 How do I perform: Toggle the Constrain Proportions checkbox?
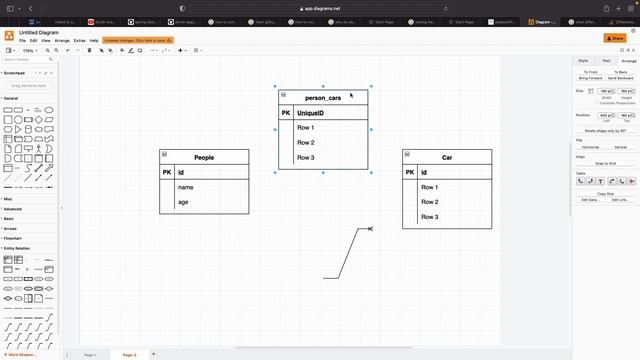tap(597, 103)
